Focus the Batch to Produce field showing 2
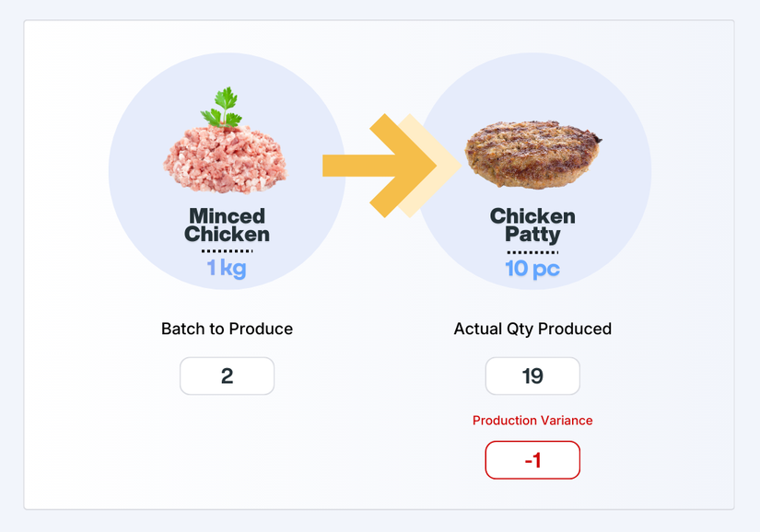The height and width of the screenshot is (532, 760). coord(227,376)
